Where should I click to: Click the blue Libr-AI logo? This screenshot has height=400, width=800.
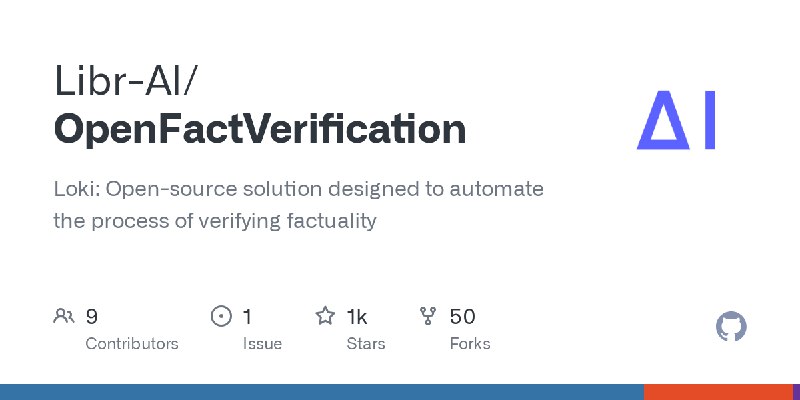676,120
